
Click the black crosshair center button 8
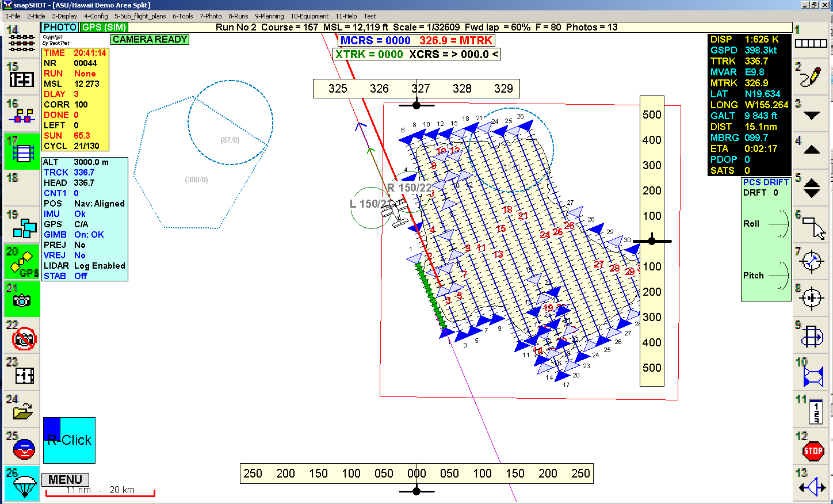pyautogui.click(x=811, y=299)
